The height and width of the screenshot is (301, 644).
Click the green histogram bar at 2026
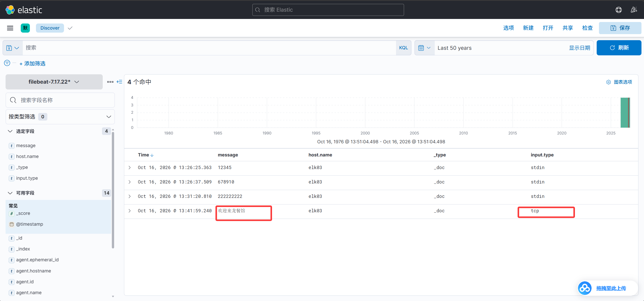coord(625,112)
